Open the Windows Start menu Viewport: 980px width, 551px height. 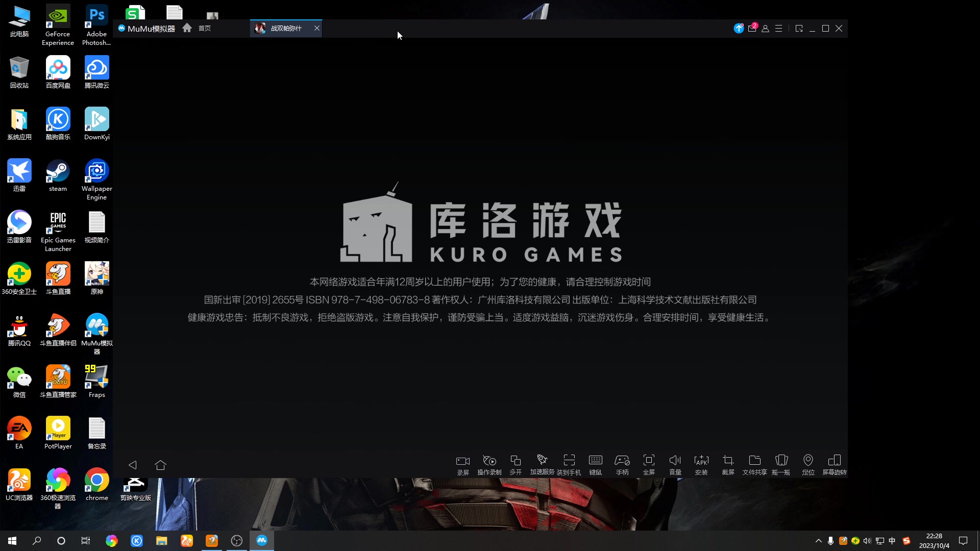point(12,541)
